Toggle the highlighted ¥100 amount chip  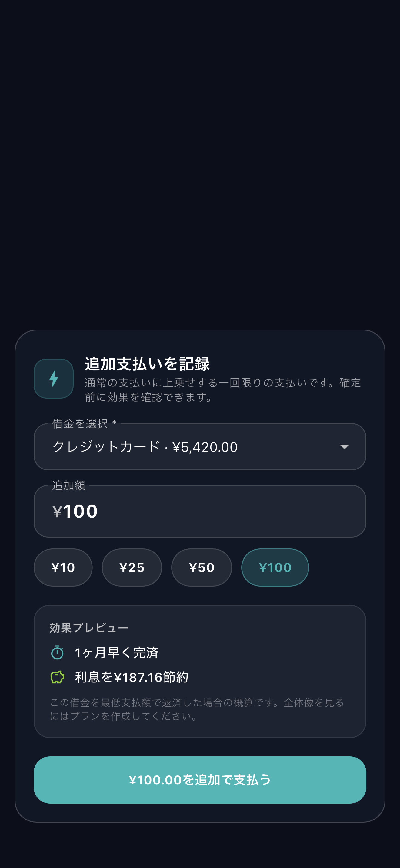tap(275, 567)
